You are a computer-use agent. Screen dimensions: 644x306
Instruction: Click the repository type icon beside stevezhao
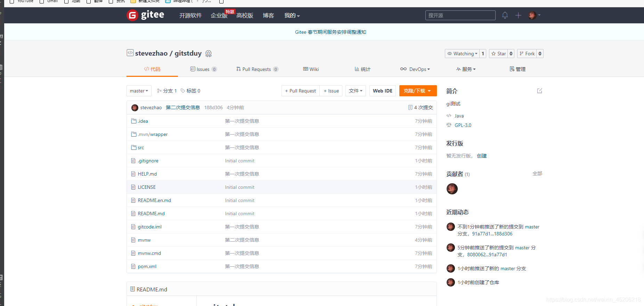click(x=130, y=53)
